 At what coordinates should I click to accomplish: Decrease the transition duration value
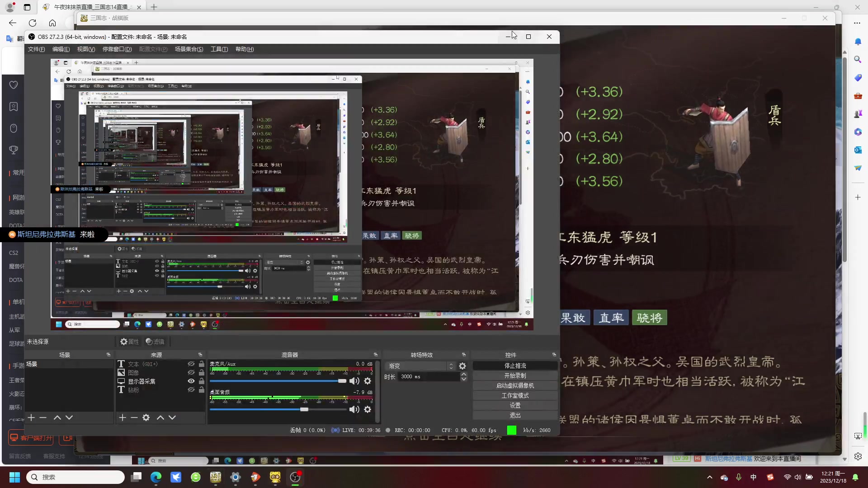tap(464, 379)
